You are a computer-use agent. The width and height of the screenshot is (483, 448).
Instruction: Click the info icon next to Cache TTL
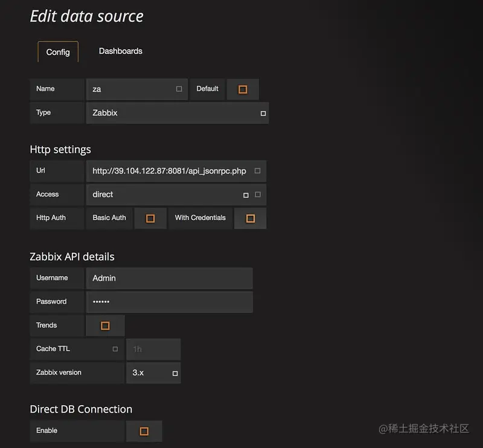pyautogui.click(x=115, y=349)
